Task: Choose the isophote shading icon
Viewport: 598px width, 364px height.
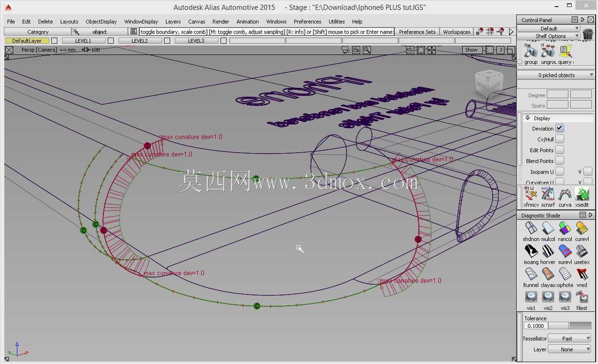Action: [x=565, y=274]
